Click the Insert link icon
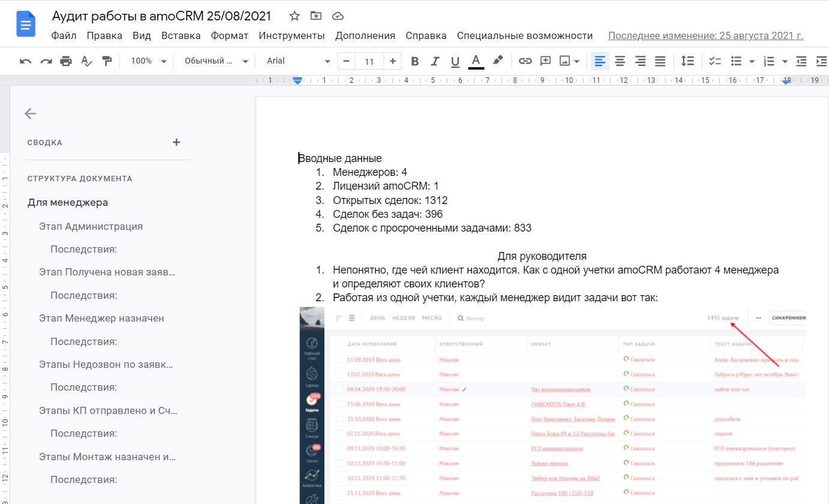This screenshot has height=504, width=829. tap(525, 61)
